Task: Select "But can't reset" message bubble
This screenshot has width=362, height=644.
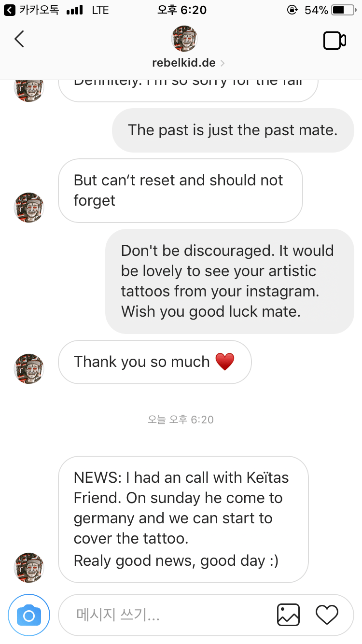Action: 180,190
